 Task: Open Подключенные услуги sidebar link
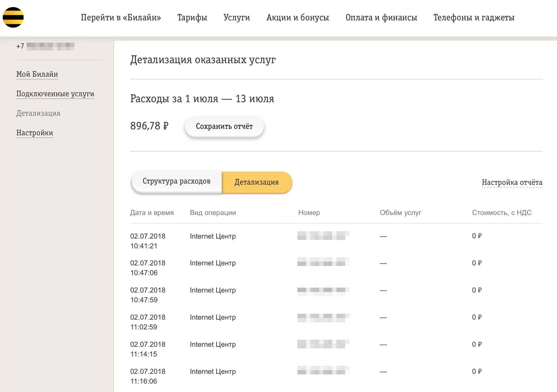pyautogui.click(x=55, y=94)
